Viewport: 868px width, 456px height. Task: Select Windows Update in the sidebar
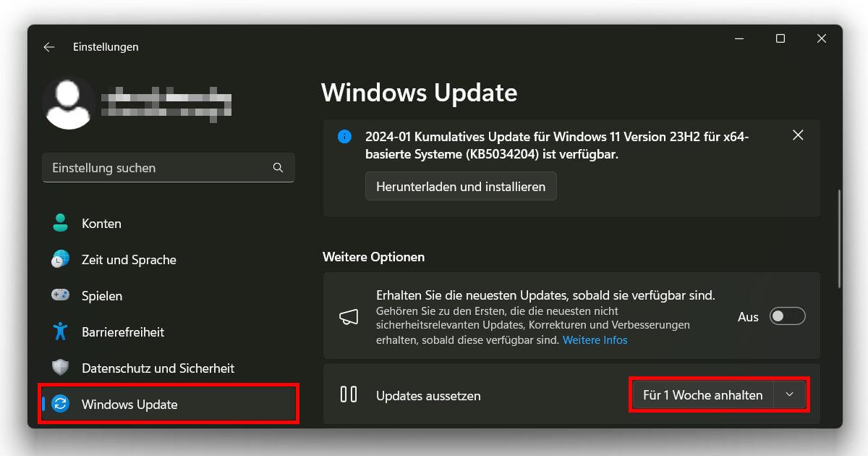(x=130, y=404)
